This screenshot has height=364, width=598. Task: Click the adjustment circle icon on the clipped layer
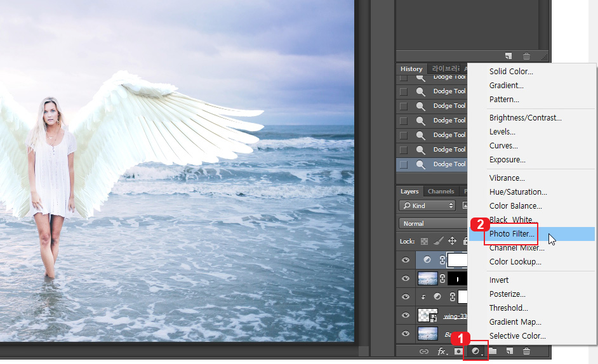(437, 297)
